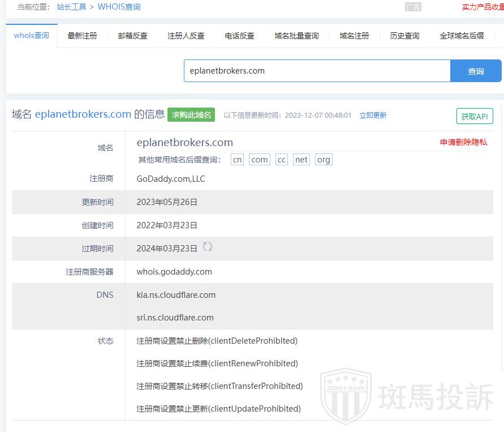Click the 获取API button
Viewport: 504px width, 432px height.
click(x=474, y=116)
